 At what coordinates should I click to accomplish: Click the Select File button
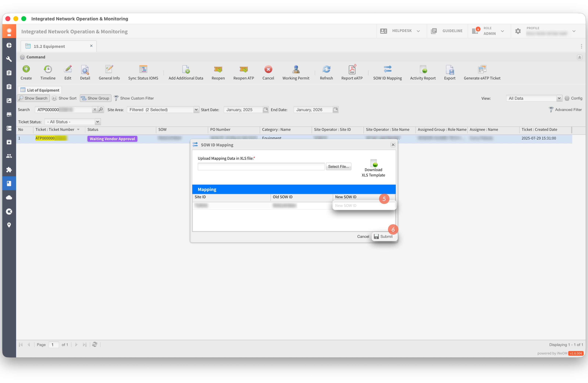pos(338,167)
